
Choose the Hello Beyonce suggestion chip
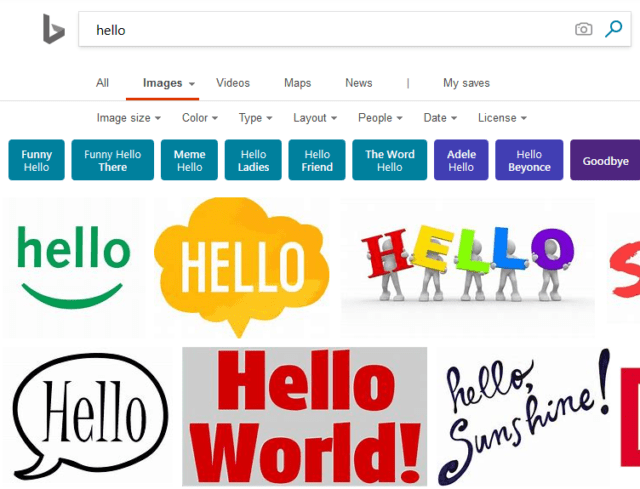point(529,160)
